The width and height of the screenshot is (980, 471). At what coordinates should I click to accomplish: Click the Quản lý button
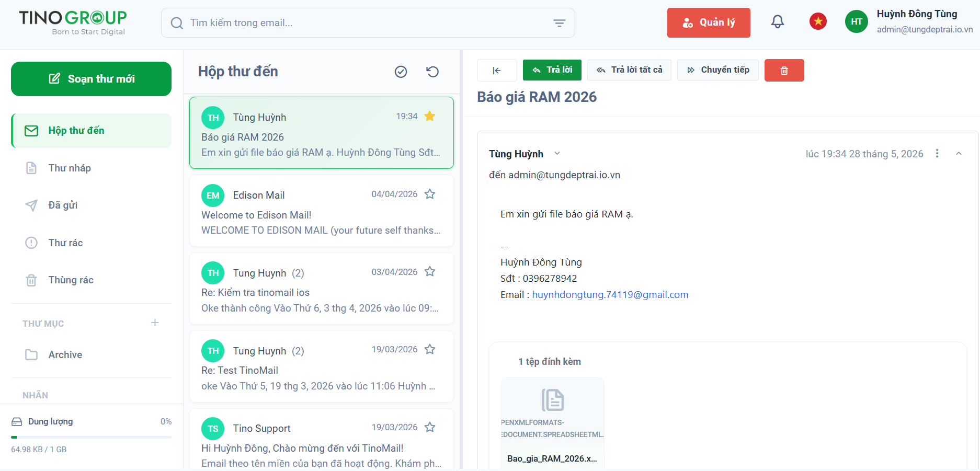(x=709, y=22)
